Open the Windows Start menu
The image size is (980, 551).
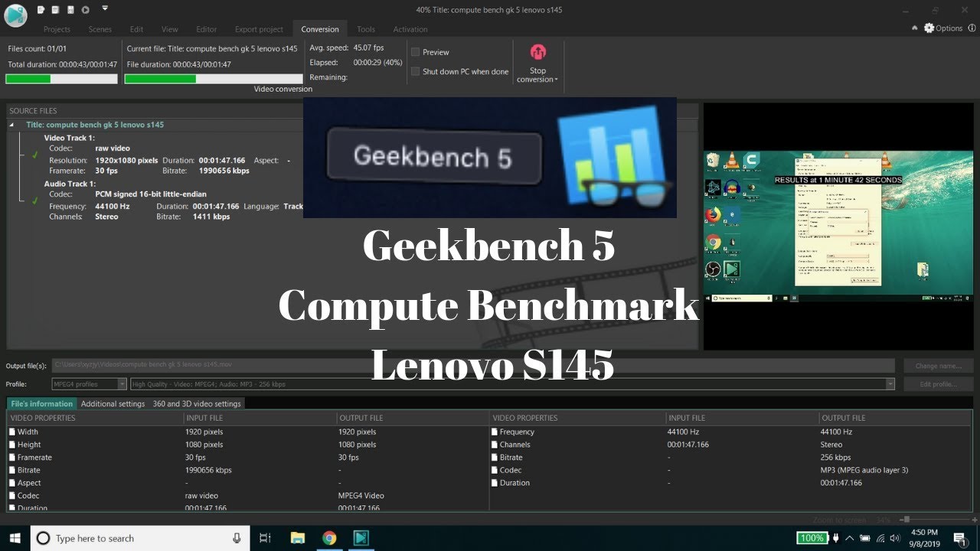(x=15, y=538)
